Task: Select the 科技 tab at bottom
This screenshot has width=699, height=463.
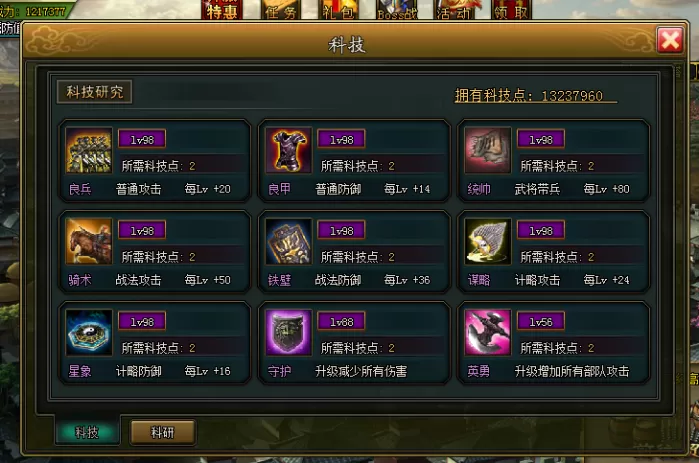Action: 87,432
